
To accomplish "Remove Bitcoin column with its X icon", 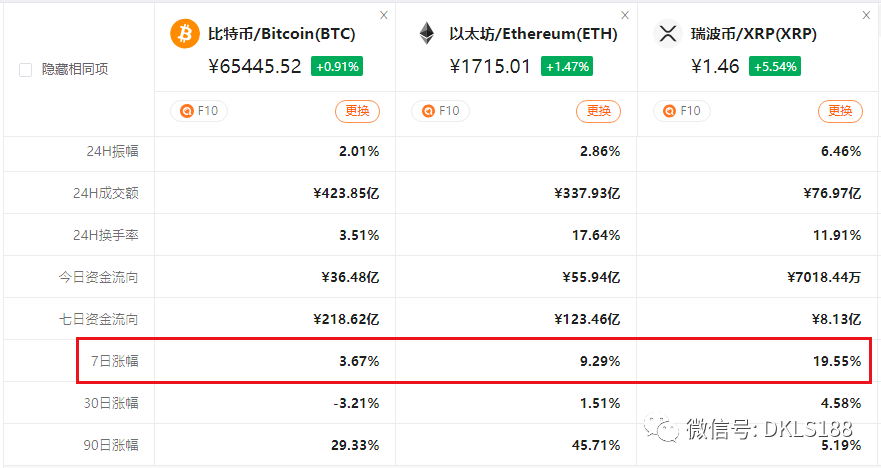I will click(x=384, y=15).
